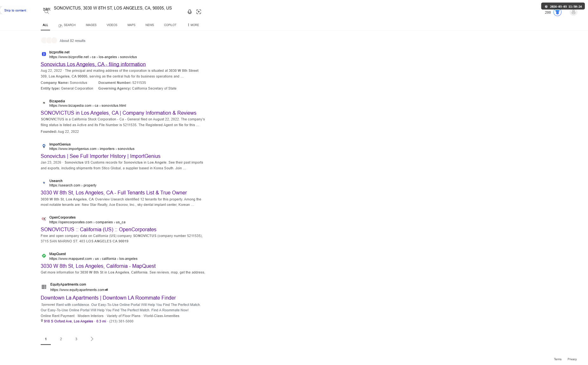Open the rewards medal icon
The width and height of the screenshot is (588, 365).
click(558, 12)
